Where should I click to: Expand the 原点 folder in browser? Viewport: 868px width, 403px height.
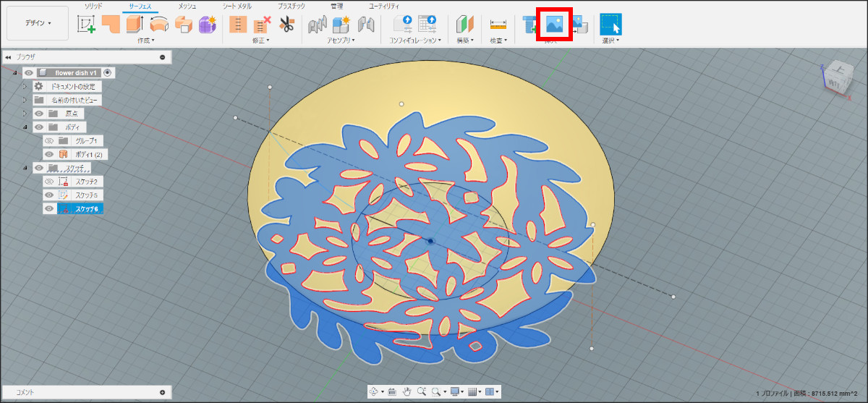(x=25, y=114)
